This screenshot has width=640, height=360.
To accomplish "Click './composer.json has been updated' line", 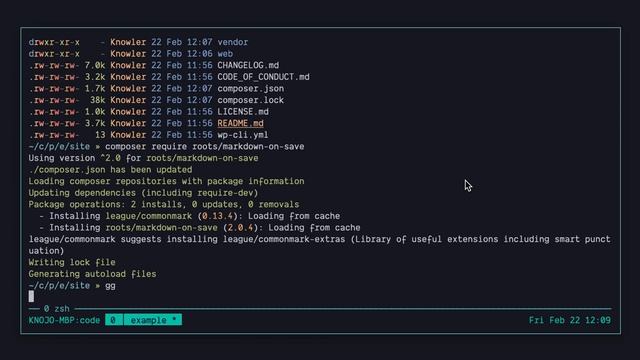I will pyautogui.click(x=110, y=169).
